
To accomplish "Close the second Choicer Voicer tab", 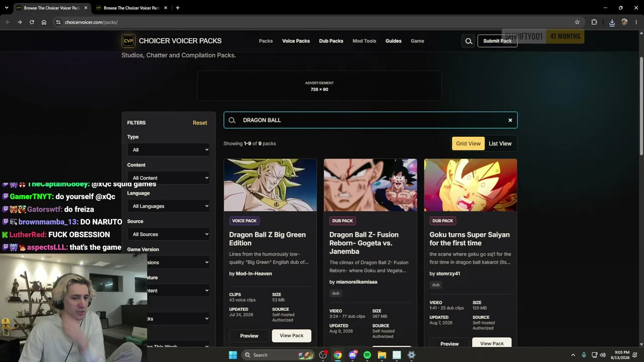I will click(x=166, y=8).
